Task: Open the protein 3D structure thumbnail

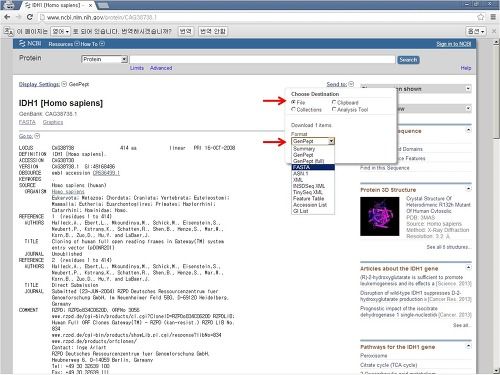Action: pos(380,216)
